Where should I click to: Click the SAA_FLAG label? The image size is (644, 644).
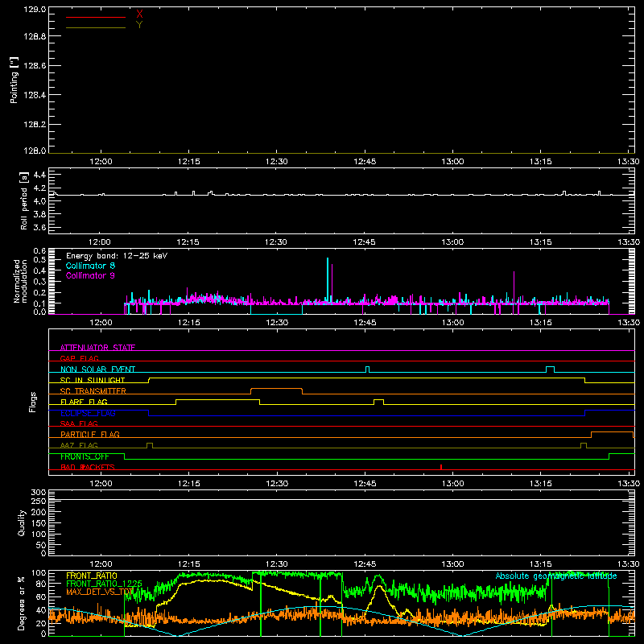click(79, 423)
